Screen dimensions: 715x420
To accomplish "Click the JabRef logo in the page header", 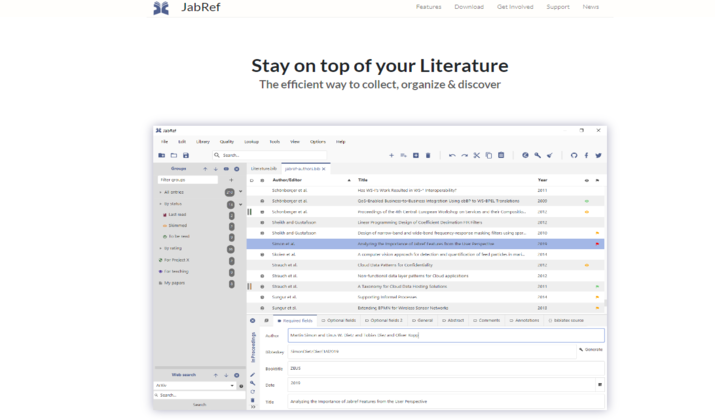I will click(x=161, y=8).
